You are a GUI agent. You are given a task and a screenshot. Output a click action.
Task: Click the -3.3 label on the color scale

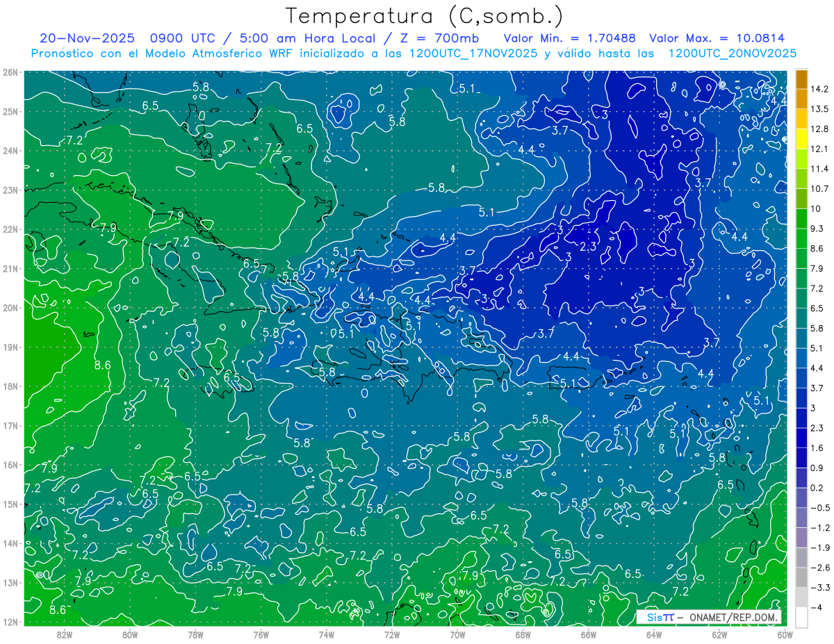[819, 588]
